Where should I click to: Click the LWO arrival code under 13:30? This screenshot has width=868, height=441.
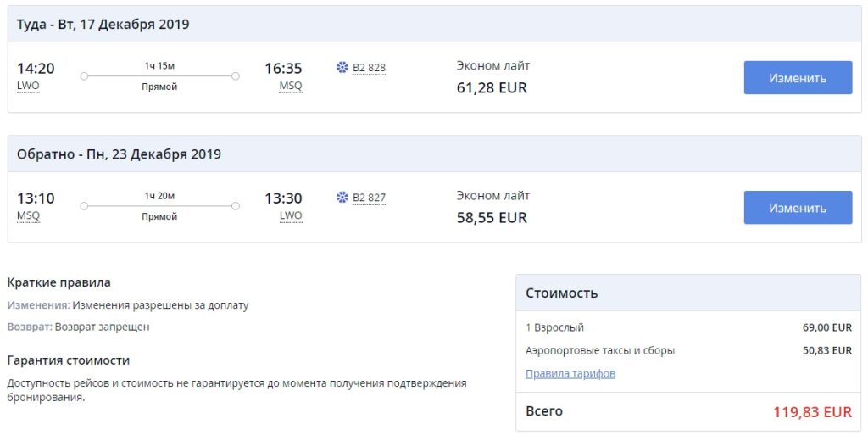point(291,216)
